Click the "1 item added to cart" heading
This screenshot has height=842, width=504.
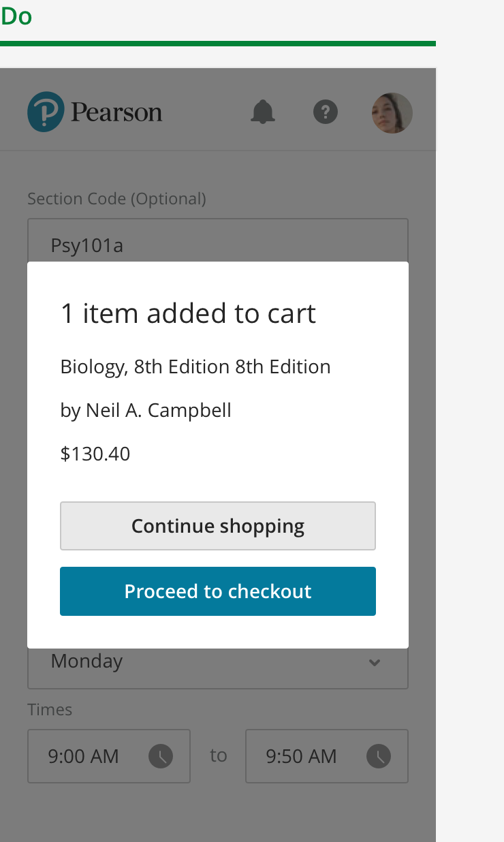[x=188, y=313]
